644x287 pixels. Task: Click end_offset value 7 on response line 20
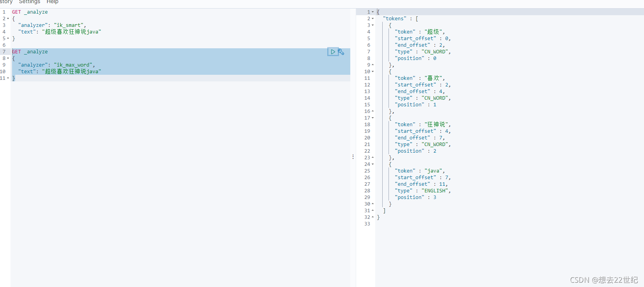(441, 138)
